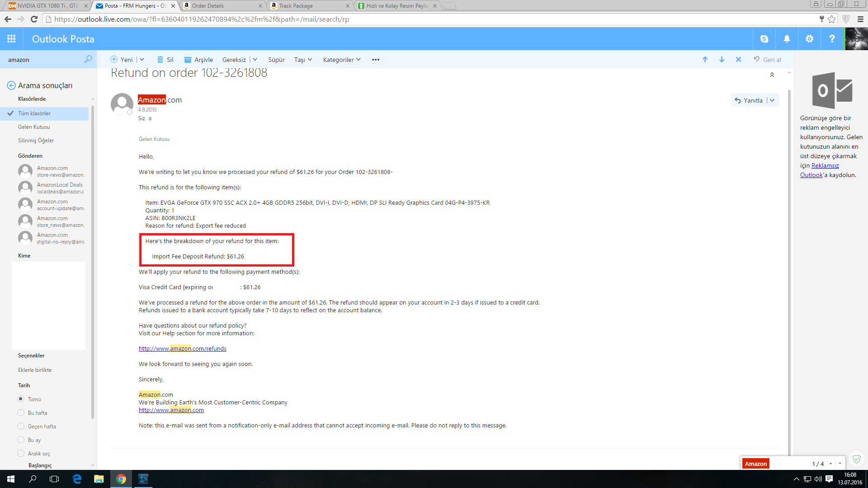The image size is (868, 488).
Task: Open amazon.com/refunds link
Action: coord(182,348)
